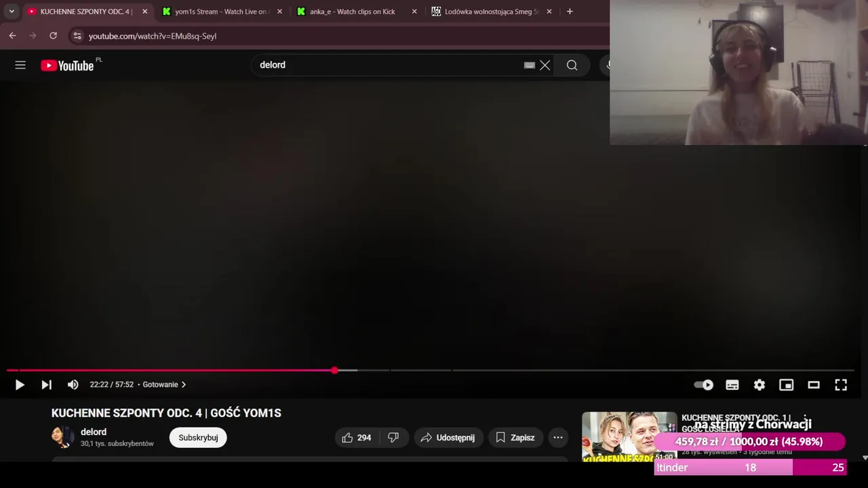Open the video player settings gear
Viewport: 868px width, 488px height.
[x=759, y=385]
